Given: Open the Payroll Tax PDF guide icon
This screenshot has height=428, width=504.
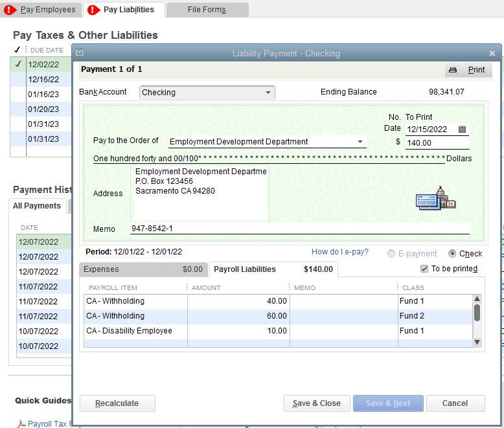Looking at the screenshot, I should [x=21, y=424].
